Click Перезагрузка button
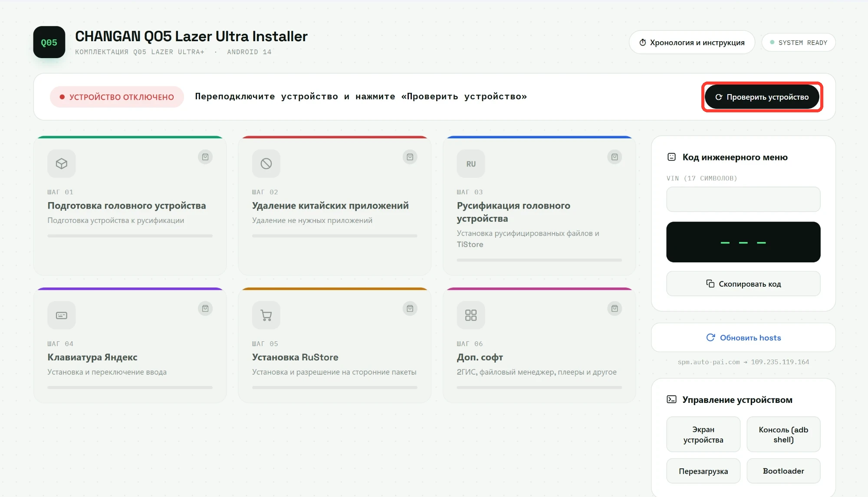Screen dimensions: 868x497 pyautogui.click(x=704, y=471)
